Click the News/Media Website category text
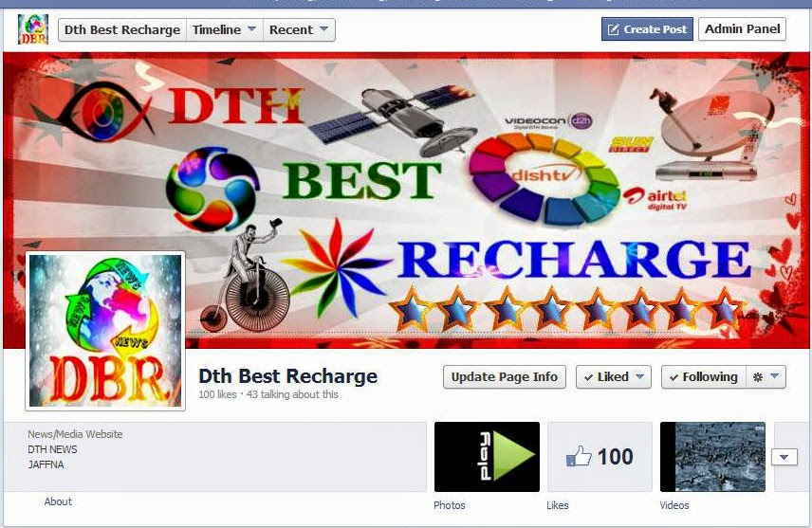 [x=75, y=434]
